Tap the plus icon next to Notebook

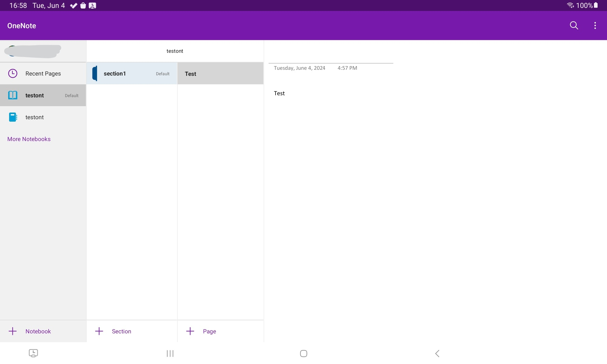click(13, 331)
